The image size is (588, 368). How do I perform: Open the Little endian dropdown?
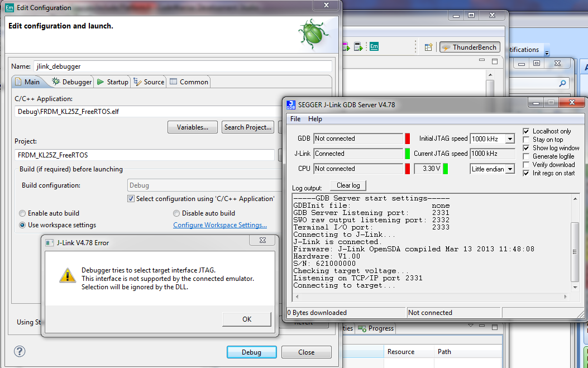pos(509,169)
